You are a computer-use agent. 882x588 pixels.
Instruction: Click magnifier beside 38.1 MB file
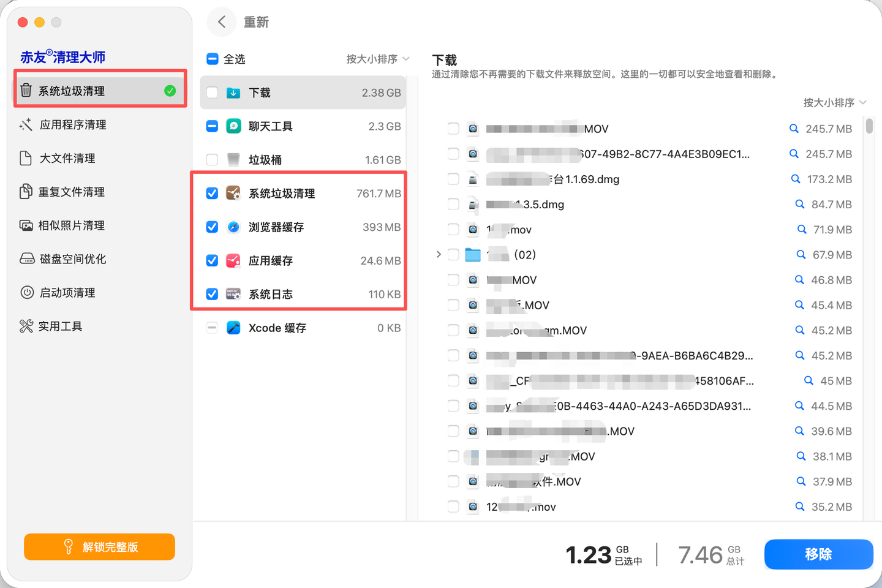pos(801,456)
